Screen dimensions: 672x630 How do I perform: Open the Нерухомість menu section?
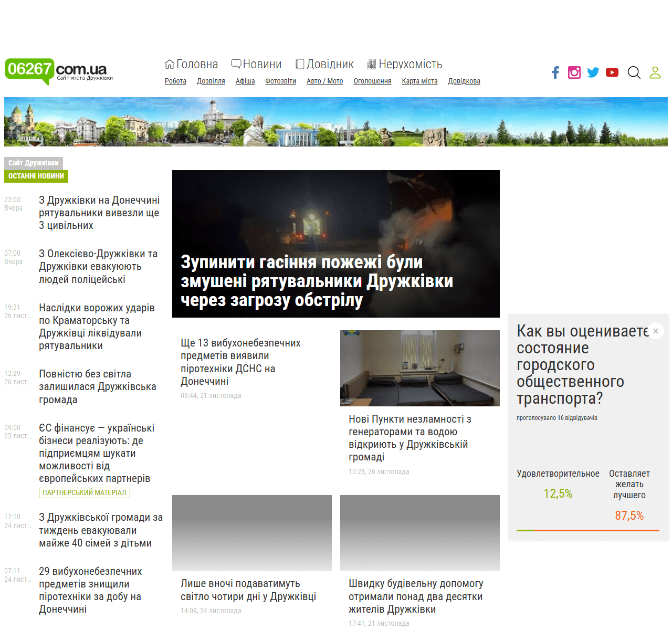(x=405, y=64)
